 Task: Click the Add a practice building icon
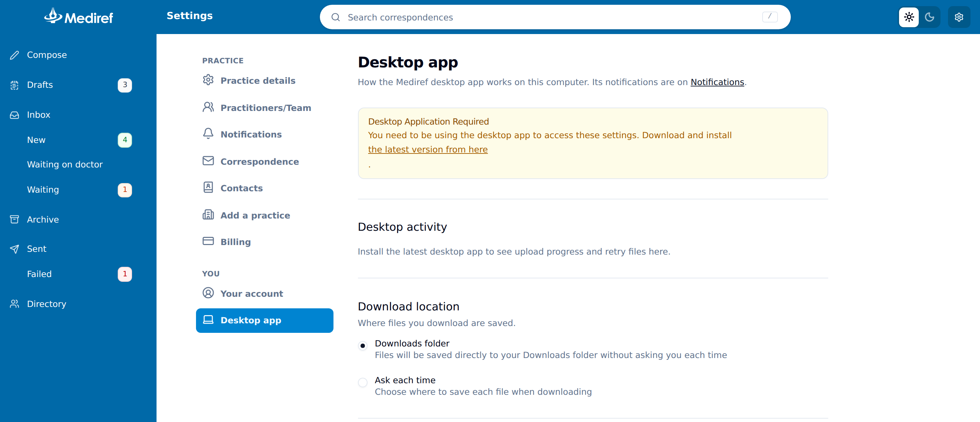pyautogui.click(x=208, y=215)
